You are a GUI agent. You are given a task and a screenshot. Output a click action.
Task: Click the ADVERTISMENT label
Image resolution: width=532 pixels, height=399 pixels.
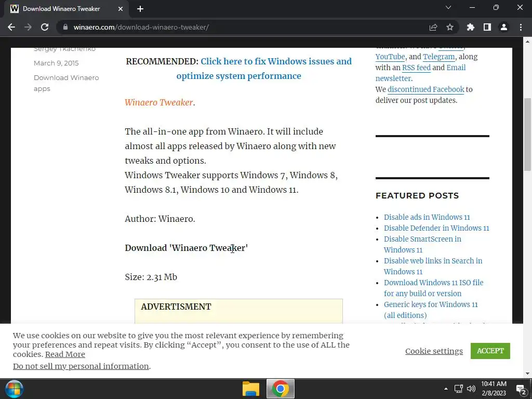(176, 307)
